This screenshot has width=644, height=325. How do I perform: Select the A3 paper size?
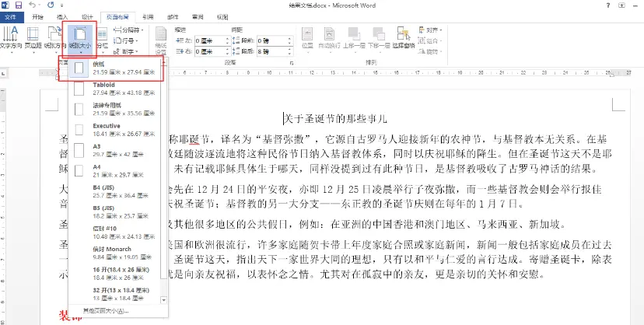114,150
